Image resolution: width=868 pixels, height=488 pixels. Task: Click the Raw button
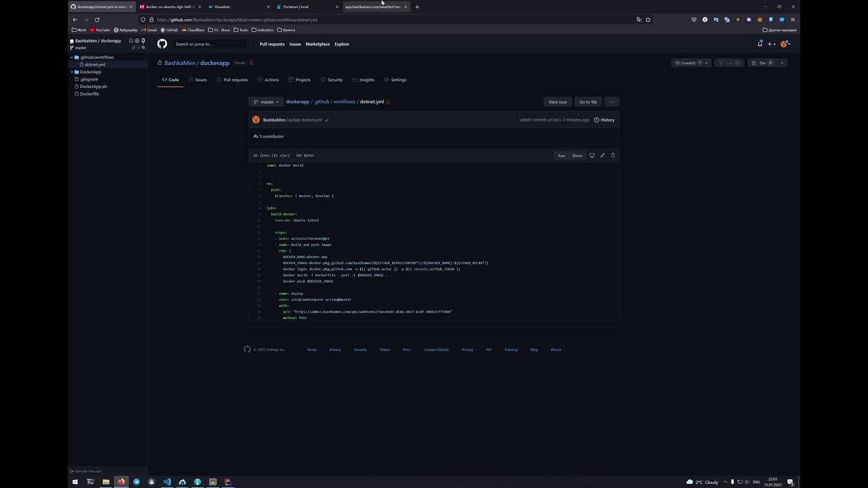click(x=561, y=155)
